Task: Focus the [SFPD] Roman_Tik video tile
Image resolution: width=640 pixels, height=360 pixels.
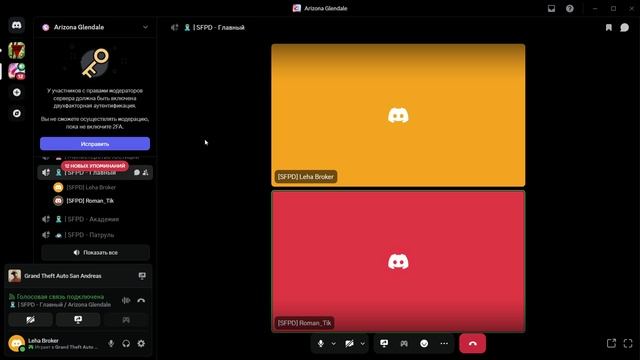Action: [x=398, y=262]
